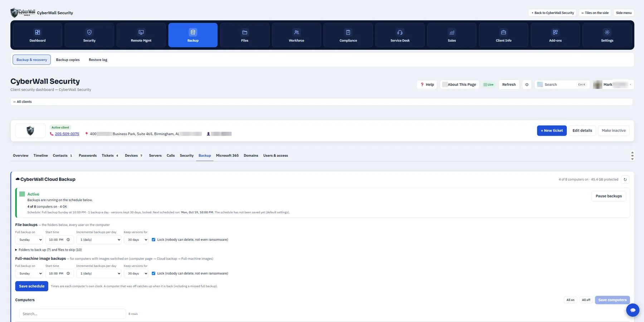The image size is (644, 322).
Task: Call the 205-509-0075 phone link
Action: [67, 134]
